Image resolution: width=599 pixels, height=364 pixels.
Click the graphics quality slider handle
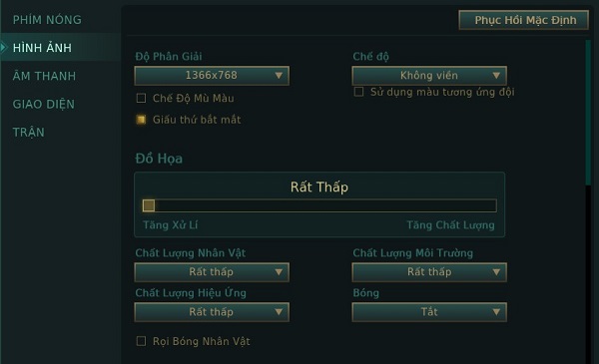[149, 205]
